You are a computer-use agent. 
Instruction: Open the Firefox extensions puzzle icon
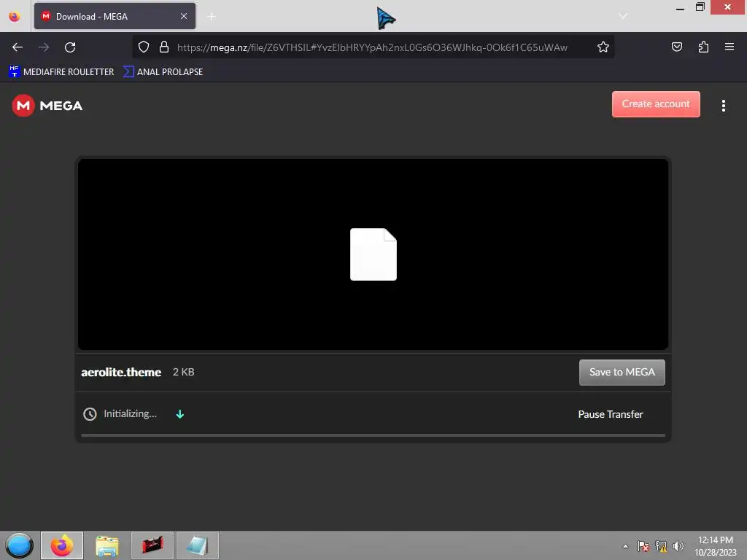coord(703,47)
